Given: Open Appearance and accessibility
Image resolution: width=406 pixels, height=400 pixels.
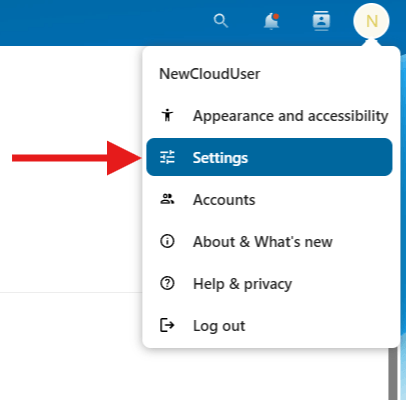Looking at the screenshot, I should (x=269, y=115).
